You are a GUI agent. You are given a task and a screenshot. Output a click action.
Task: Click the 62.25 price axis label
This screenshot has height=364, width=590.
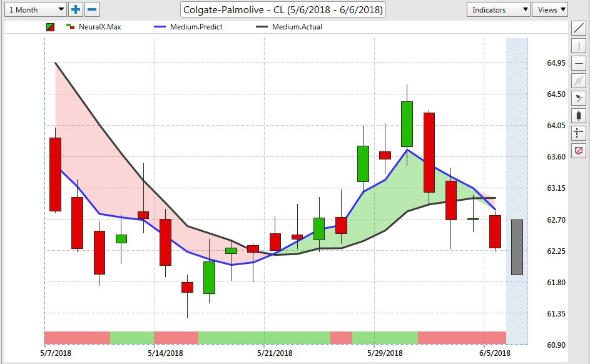(556, 251)
